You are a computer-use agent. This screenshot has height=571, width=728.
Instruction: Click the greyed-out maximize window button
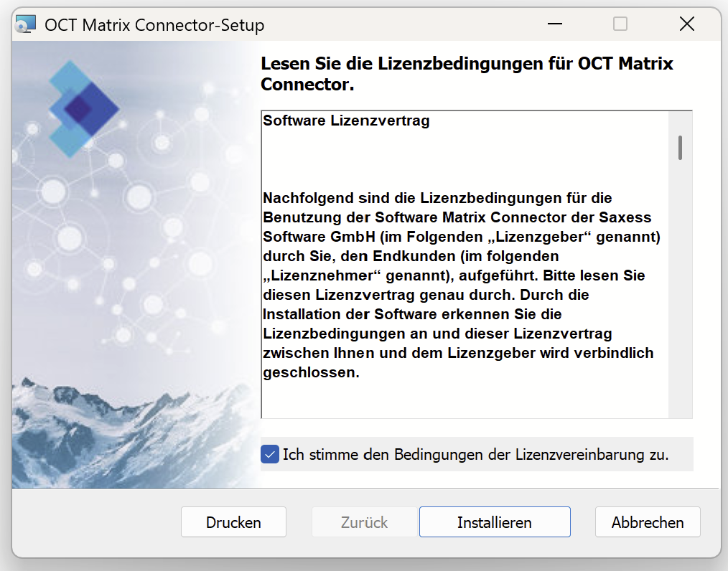620,24
